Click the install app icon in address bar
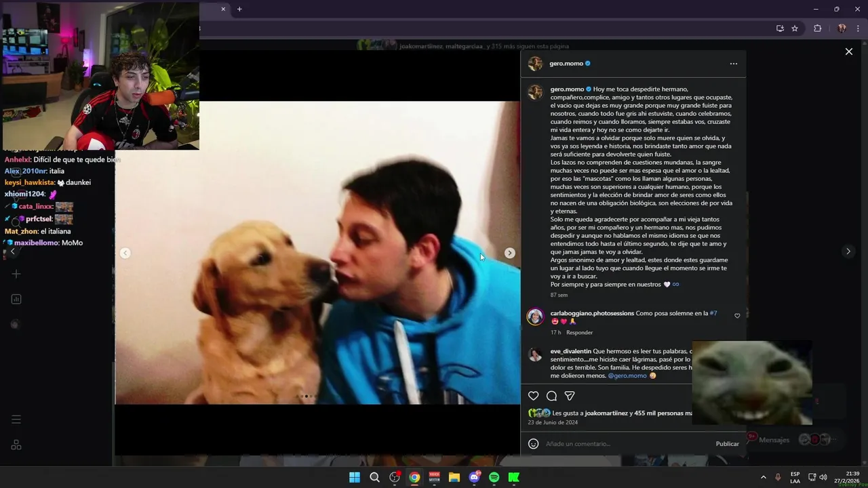 (x=780, y=28)
